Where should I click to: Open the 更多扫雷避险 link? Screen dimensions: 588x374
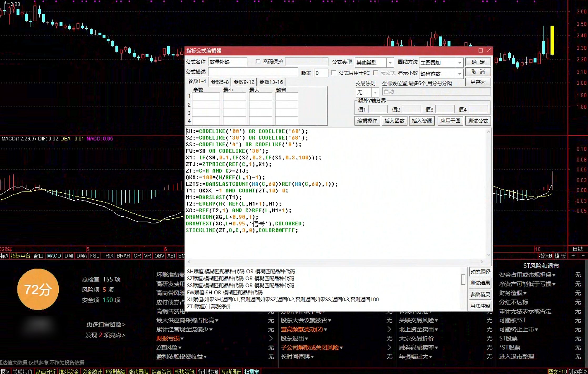[106, 324]
